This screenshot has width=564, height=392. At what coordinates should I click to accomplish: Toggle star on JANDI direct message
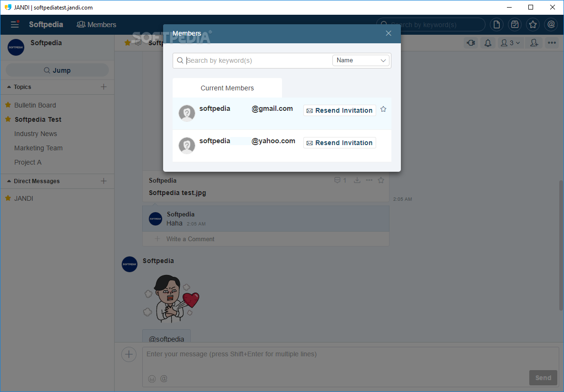(x=8, y=198)
